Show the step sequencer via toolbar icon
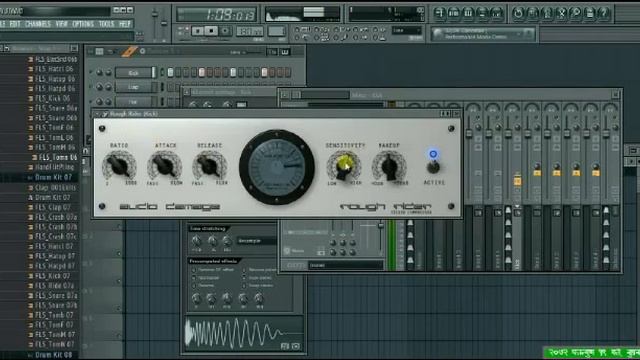This screenshot has width=640, height=360. pyautogui.click(x=453, y=13)
